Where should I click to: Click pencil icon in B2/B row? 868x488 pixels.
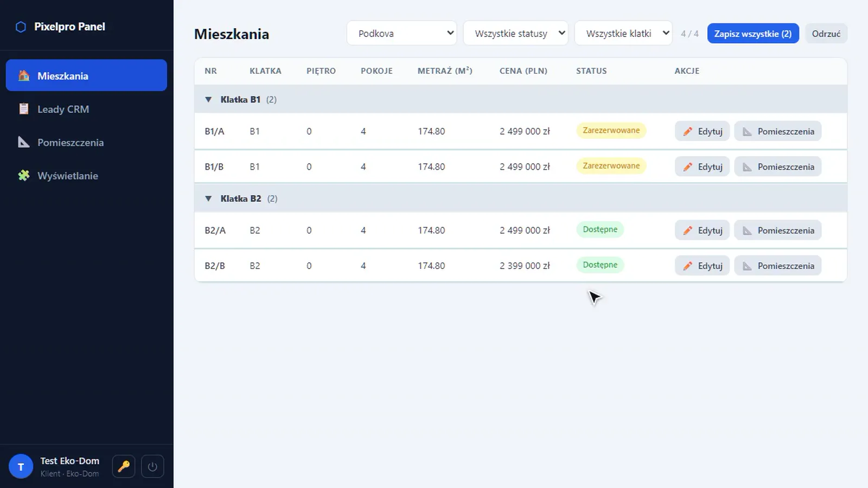pos(688,266)
